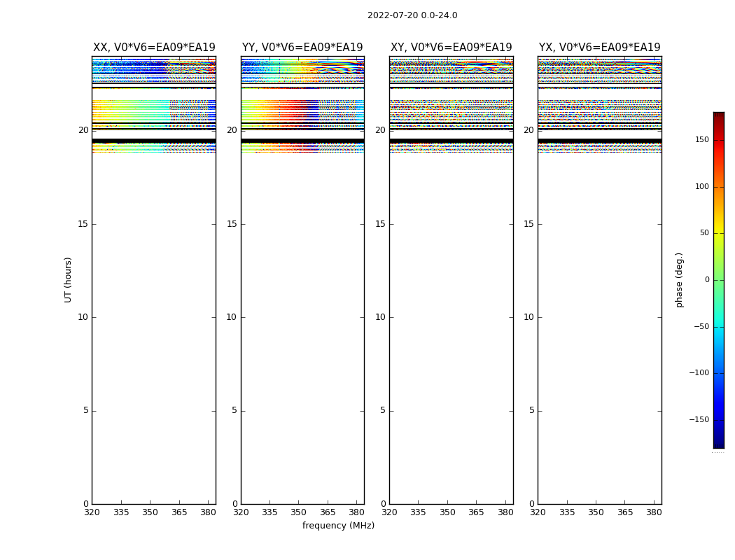Select the XX polarization panel title
The height and width of the screenshot is (560, 735).
click(x=154, y=48)
